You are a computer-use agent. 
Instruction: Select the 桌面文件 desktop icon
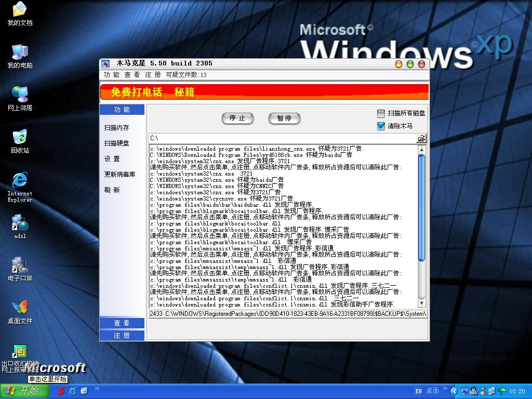point(20,312)
